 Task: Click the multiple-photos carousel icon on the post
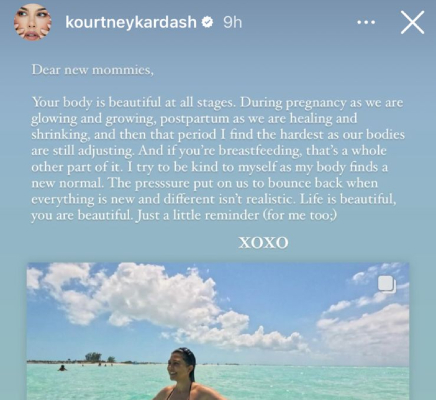point(387,285)
